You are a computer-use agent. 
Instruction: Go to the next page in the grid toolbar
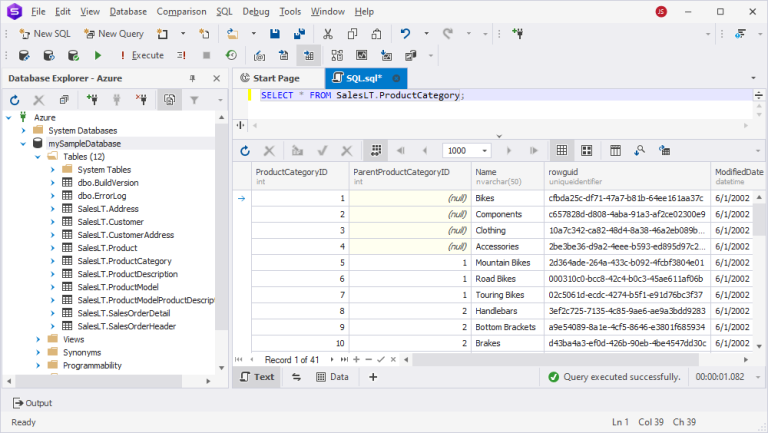(x=508, y=151)
